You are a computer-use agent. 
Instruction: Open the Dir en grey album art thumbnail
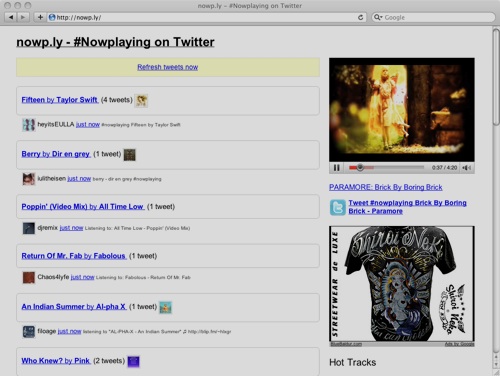click(130, 155)
